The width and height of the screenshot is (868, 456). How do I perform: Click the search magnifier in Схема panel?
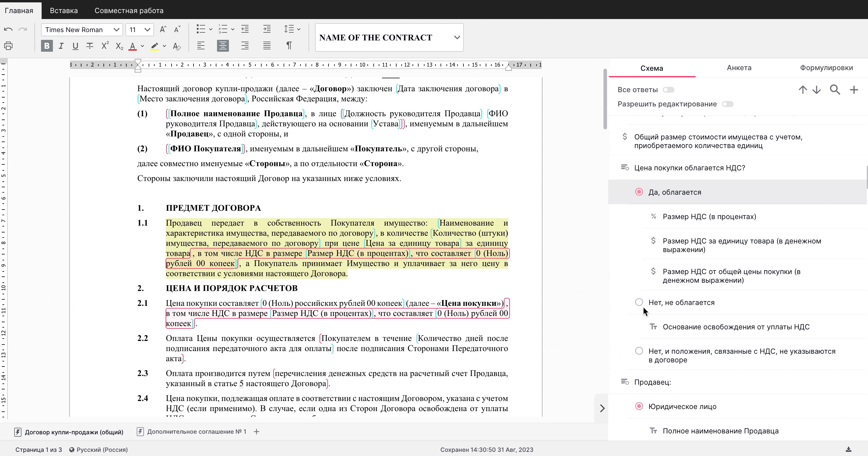(x=835, y=90)
